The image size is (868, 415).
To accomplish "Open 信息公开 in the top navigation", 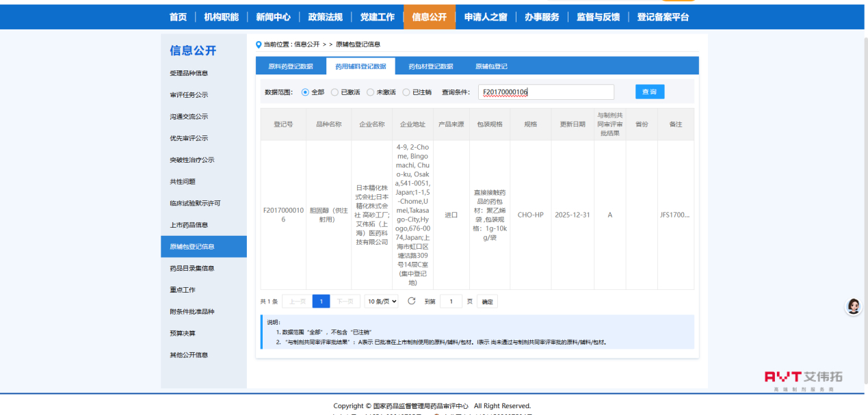I will [429, 17].
